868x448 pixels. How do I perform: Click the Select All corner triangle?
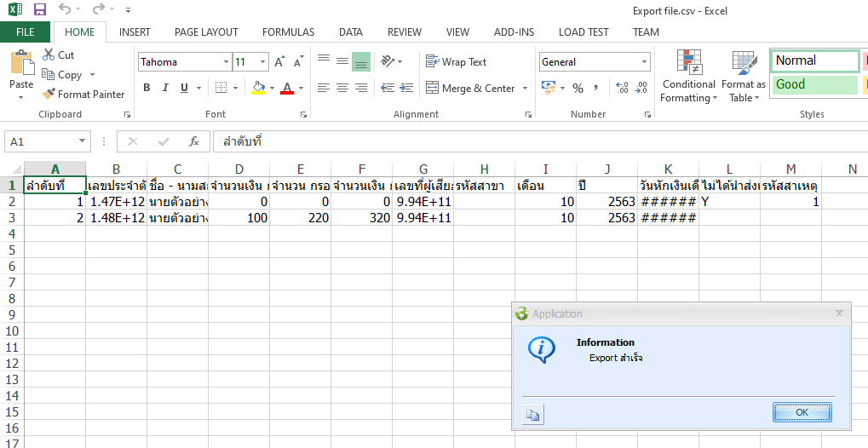tap(15, 169)
